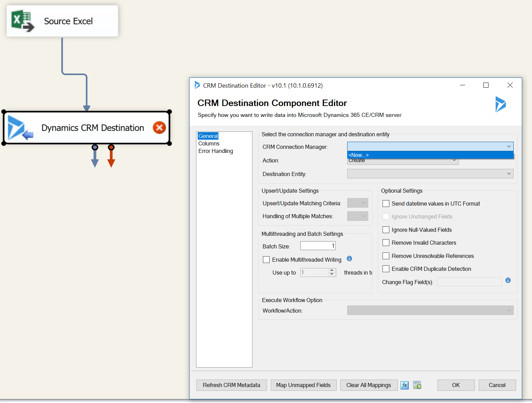Choose <New...> connection option

[x=430, y=155]
